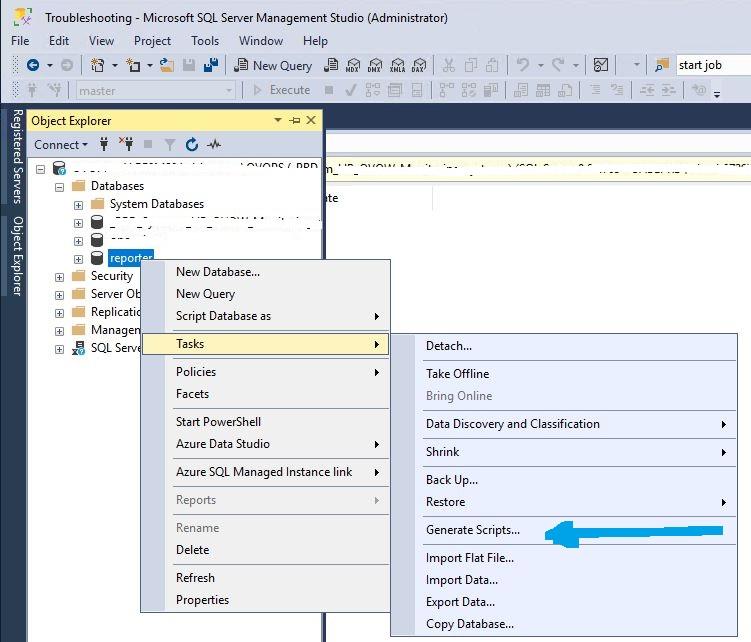Click the Execute button
Image resolution: width=751 pixels, height=642 pixels.
[282, 90]
